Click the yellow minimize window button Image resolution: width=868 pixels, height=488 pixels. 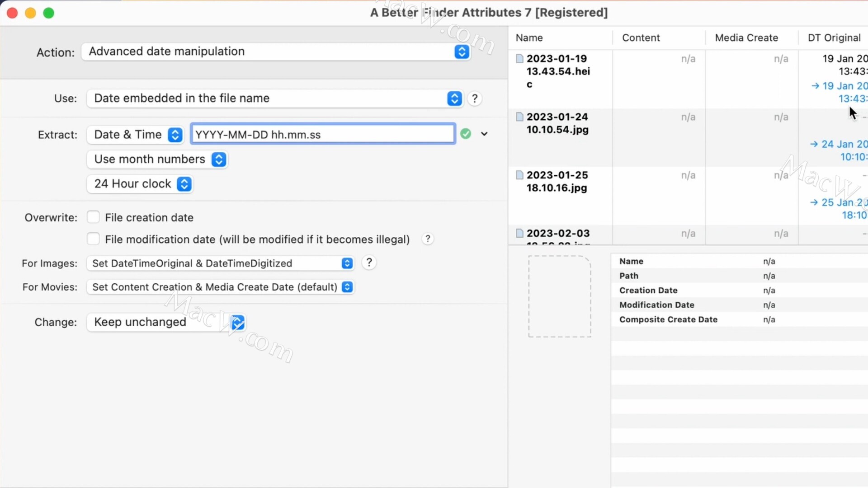point(30,13)
